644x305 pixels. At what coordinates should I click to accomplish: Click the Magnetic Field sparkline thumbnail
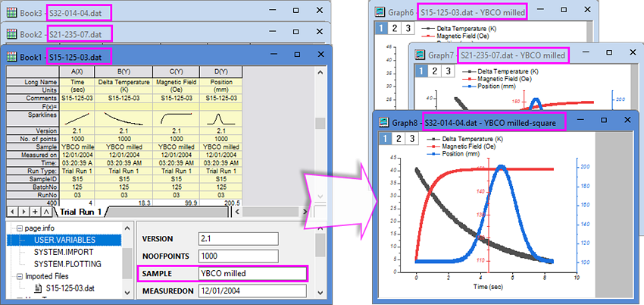pos(177,119)
